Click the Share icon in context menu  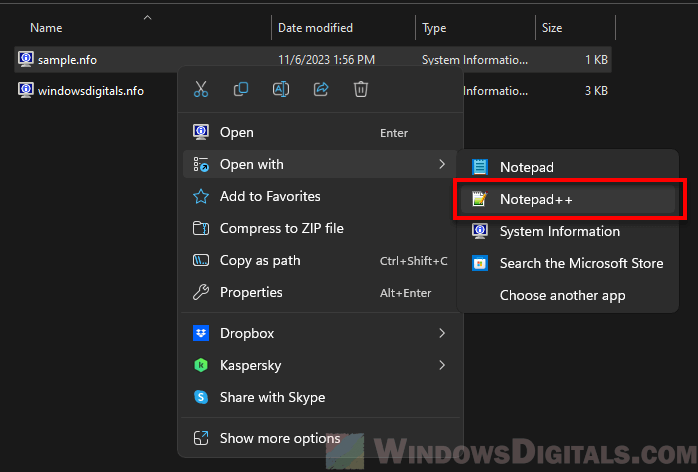point(321,90)
